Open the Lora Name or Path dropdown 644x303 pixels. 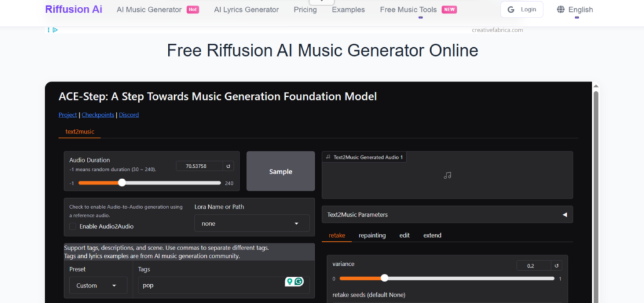pos(252,223)
